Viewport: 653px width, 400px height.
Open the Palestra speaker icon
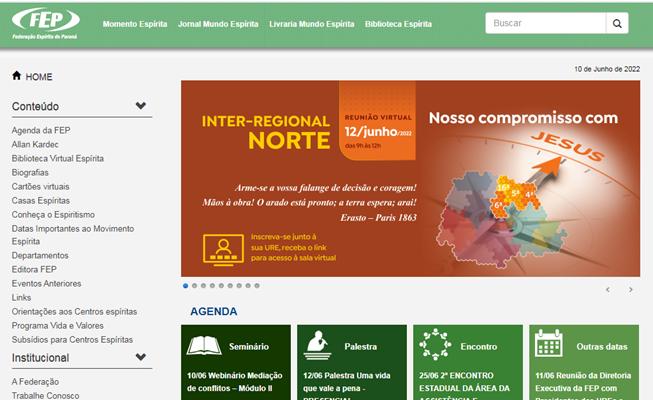(318, 345)
